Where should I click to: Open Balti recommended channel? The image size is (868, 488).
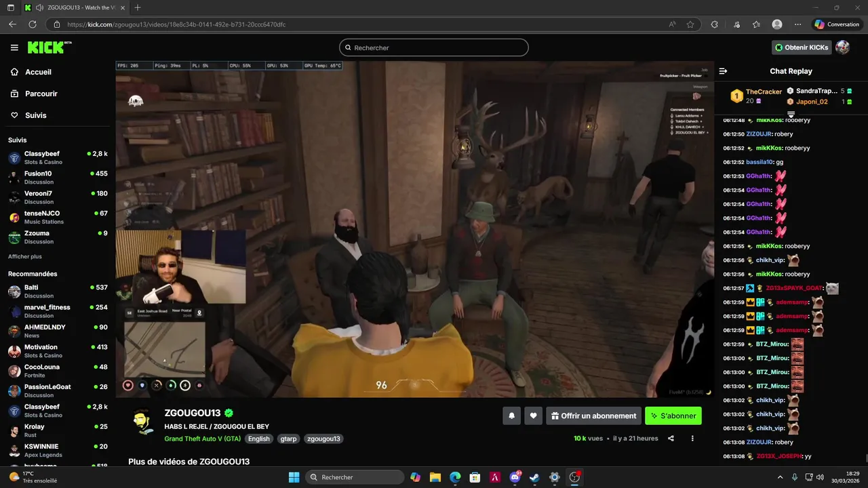[x=58, y=291]
